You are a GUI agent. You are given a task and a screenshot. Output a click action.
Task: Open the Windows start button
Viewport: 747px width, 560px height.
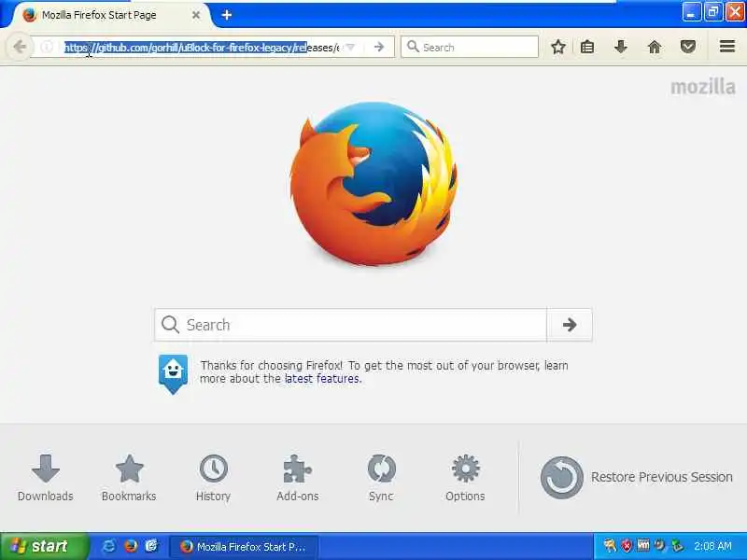coord(44,546)
